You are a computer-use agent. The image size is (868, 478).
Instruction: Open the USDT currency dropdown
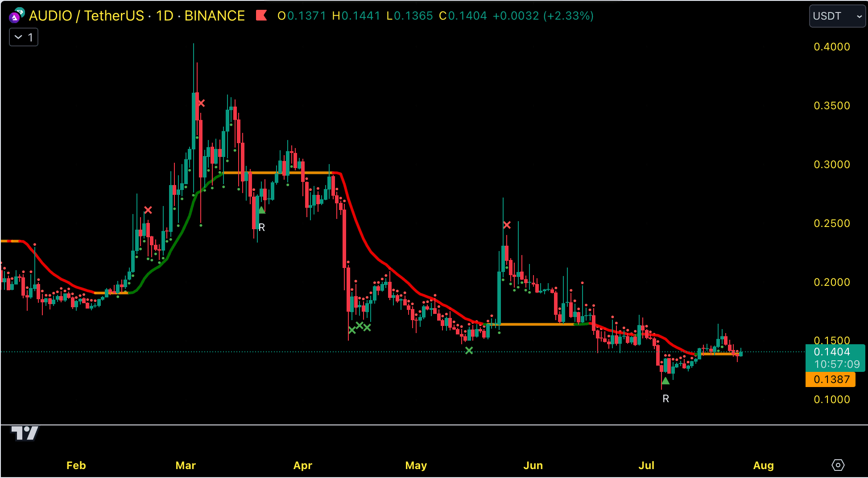(x=837, y=16)
